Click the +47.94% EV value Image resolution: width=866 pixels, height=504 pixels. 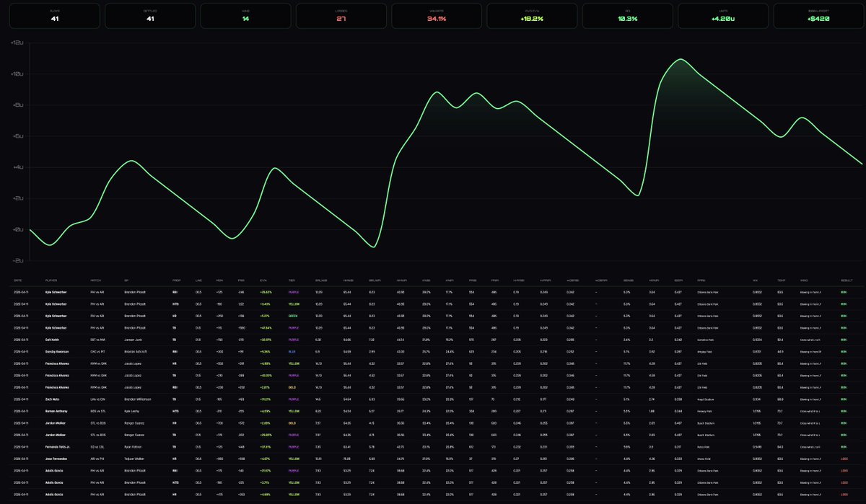coord(265,327)
